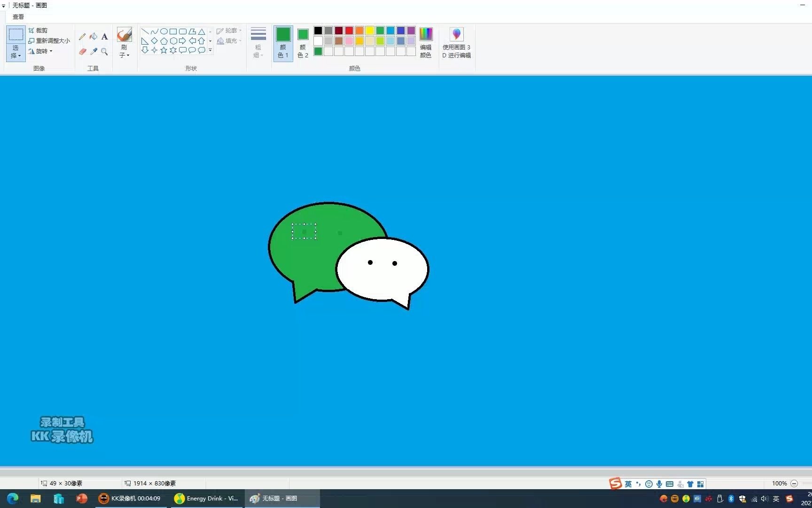812x508 pixels.
Task: Pick the custom green swatch in third row
Action: (318, 51)
